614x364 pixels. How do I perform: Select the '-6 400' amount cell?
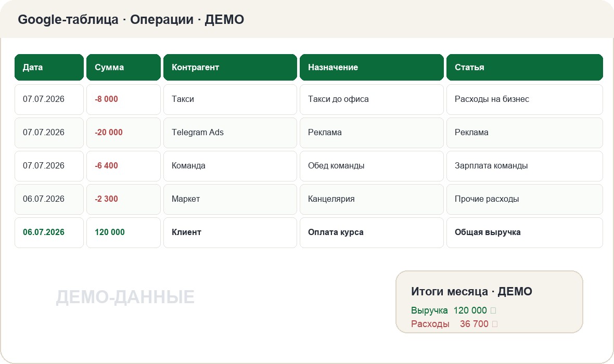[123, 166]
